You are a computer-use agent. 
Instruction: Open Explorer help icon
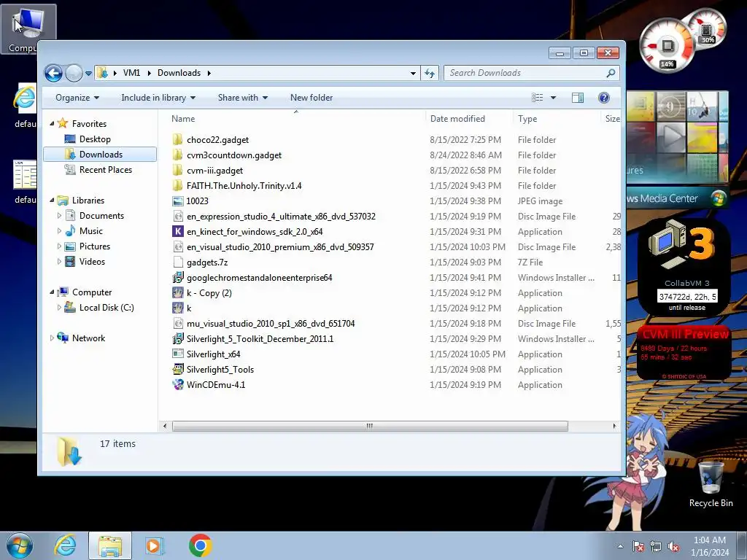[x=603, y=98]
